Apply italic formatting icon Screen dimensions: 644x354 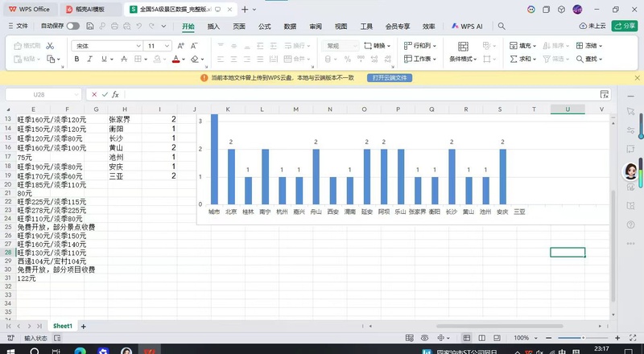pos(89,60)
